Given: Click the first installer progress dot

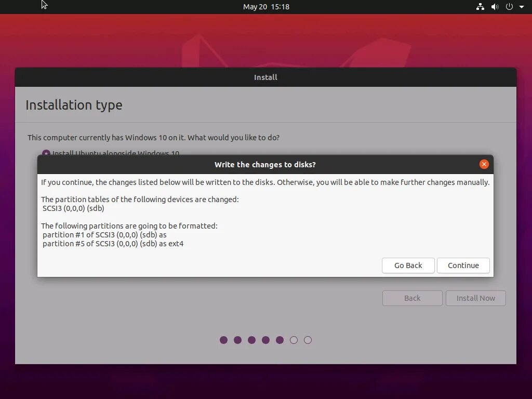Looking at the screenshot, I should coord(223,340).
